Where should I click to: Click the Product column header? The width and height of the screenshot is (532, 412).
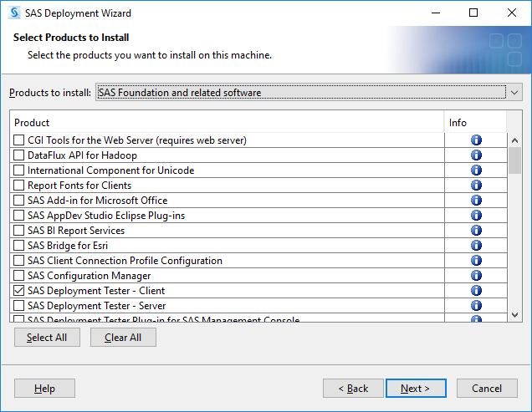pyautogui.click(x=227, y=122)
